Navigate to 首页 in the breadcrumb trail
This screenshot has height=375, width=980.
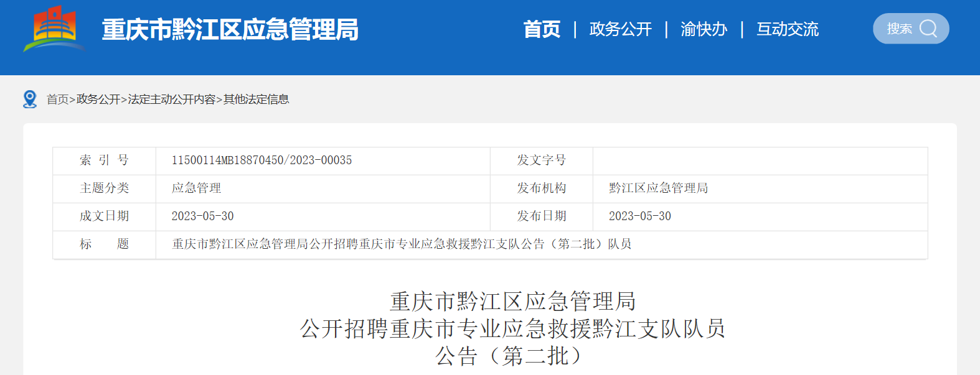tap(57, 100)
